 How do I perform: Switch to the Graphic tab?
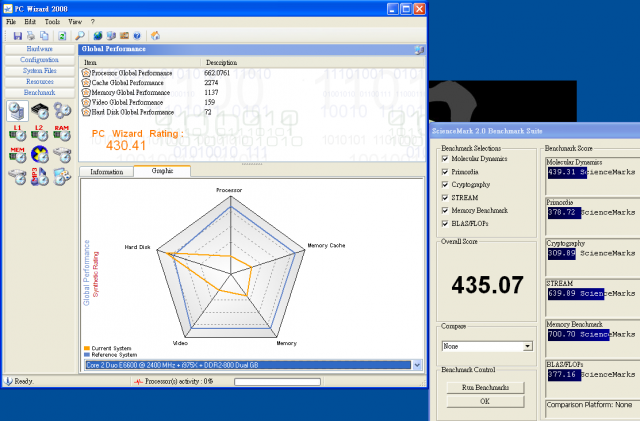coord(162,171)
